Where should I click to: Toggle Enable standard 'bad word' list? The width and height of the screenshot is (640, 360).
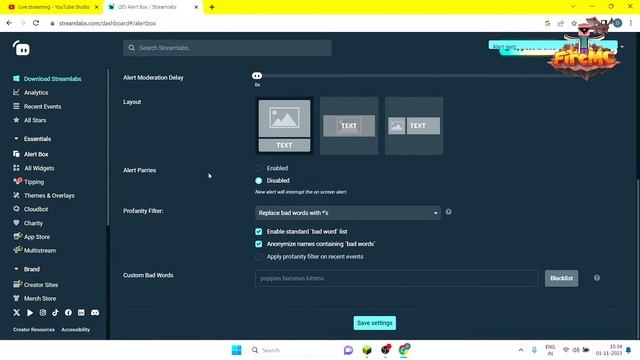point(259,231)
